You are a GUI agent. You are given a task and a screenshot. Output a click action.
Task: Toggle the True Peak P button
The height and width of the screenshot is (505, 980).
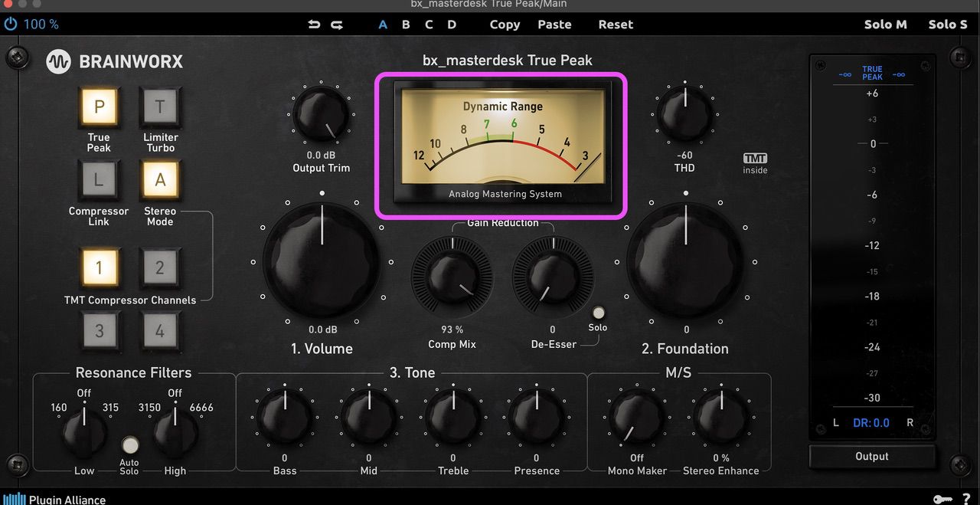pos(99,107)
